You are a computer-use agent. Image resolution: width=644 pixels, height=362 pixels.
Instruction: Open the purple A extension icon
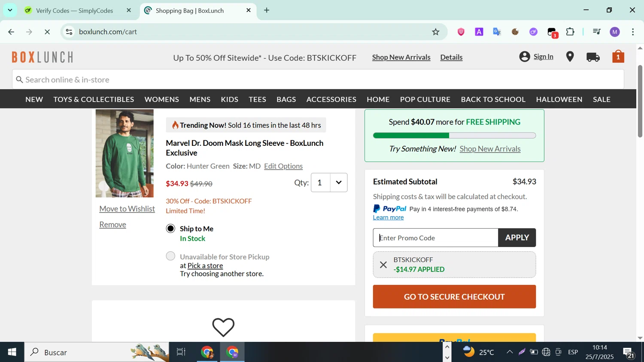tap(479, 32)
